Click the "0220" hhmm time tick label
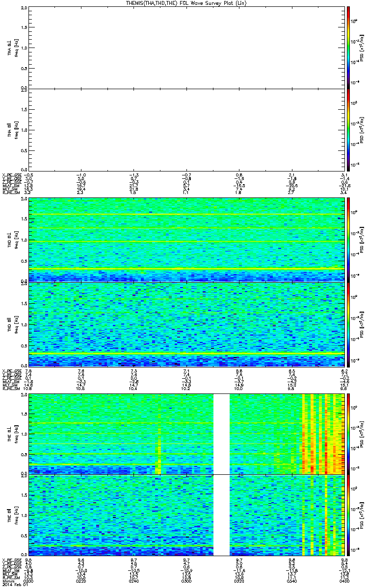This screenshot has width=368, height=588. (81, 581)
